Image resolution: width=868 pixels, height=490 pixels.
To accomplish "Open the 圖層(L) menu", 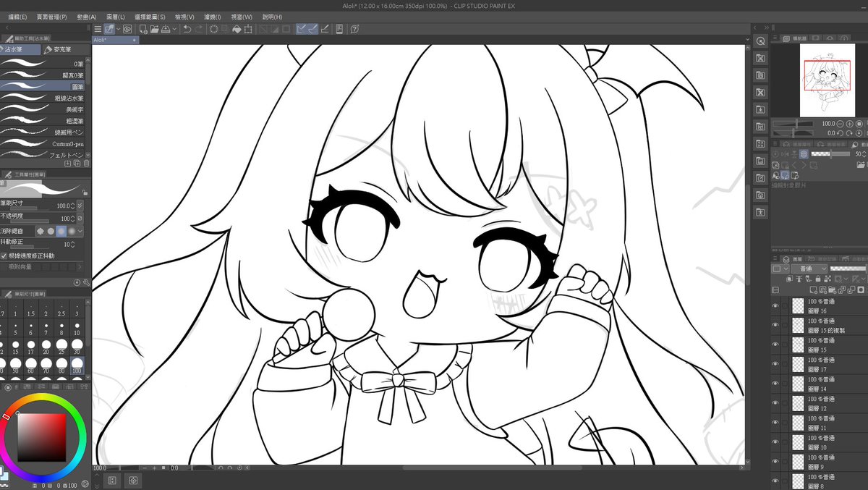I will point(116,17).
